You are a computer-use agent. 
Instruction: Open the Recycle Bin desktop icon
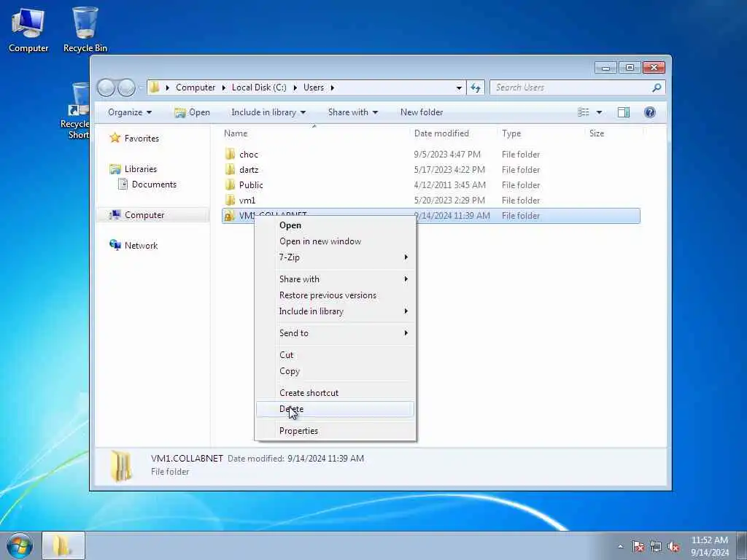point(85,29)
